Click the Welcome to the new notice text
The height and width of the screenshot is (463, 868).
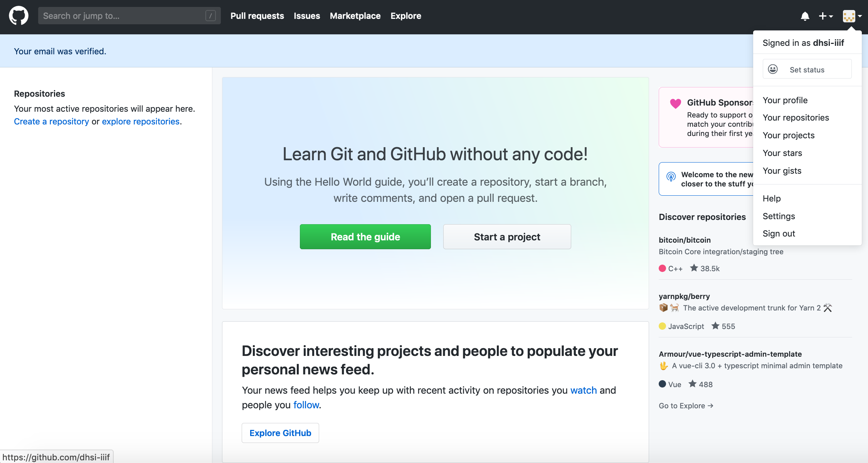(717, 179)
